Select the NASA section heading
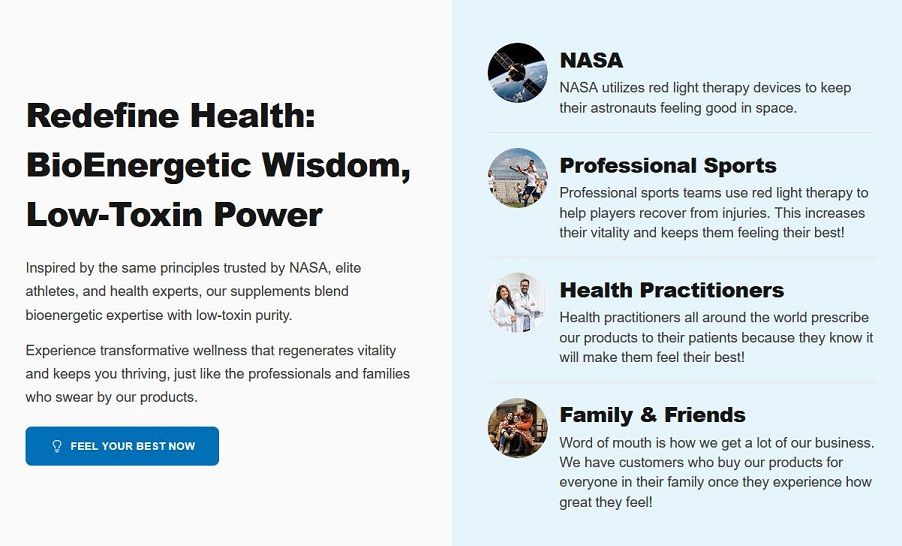 tap(591, 60)
